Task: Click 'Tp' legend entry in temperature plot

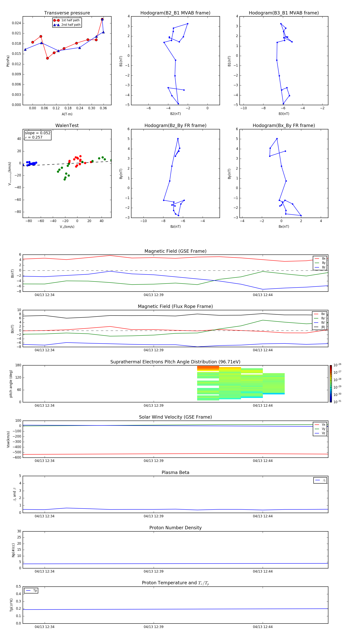Action: [x=31, y=591]
